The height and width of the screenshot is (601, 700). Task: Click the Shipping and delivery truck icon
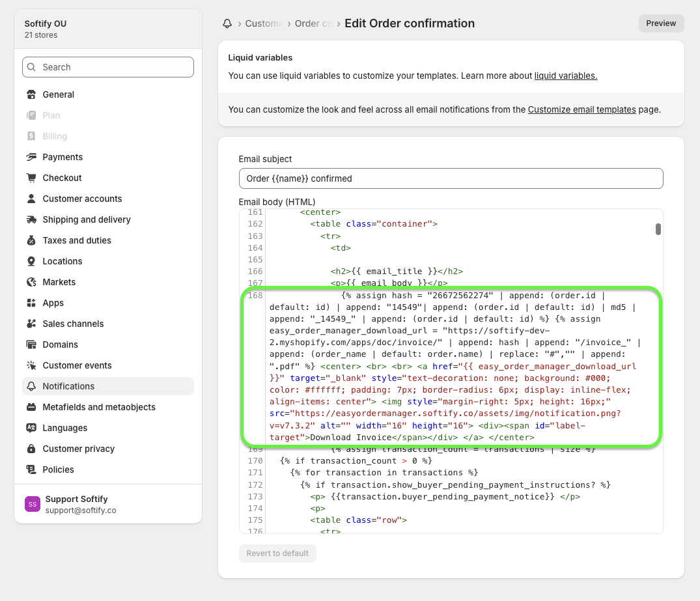(x=31, y=219)
